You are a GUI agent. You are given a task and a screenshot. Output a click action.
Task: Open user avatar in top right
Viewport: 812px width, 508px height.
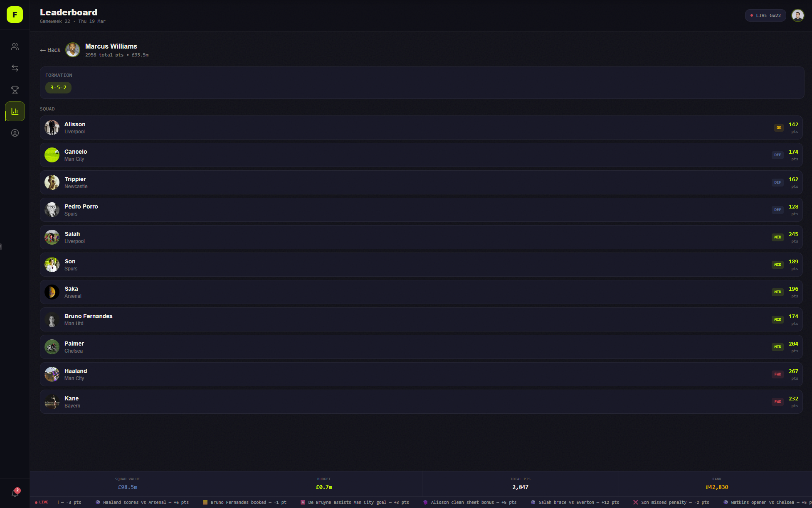tap(797, 15)
